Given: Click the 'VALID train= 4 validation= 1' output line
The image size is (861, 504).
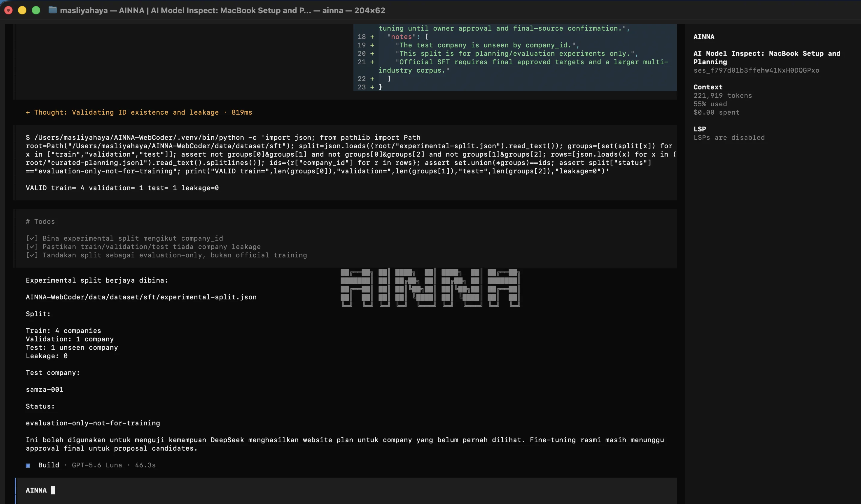Looking at the screenshot, I should (122, 188).
